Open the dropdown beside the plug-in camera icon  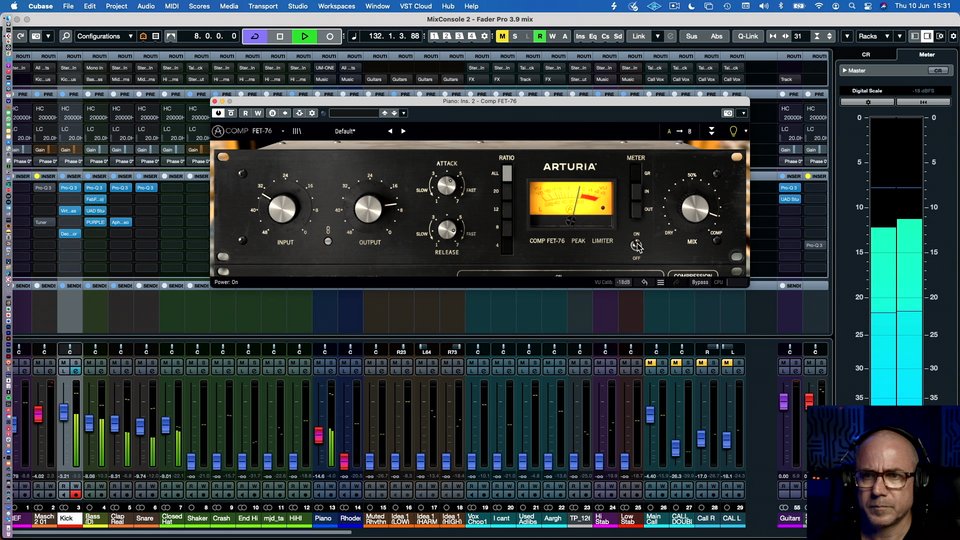coord(743,113)
